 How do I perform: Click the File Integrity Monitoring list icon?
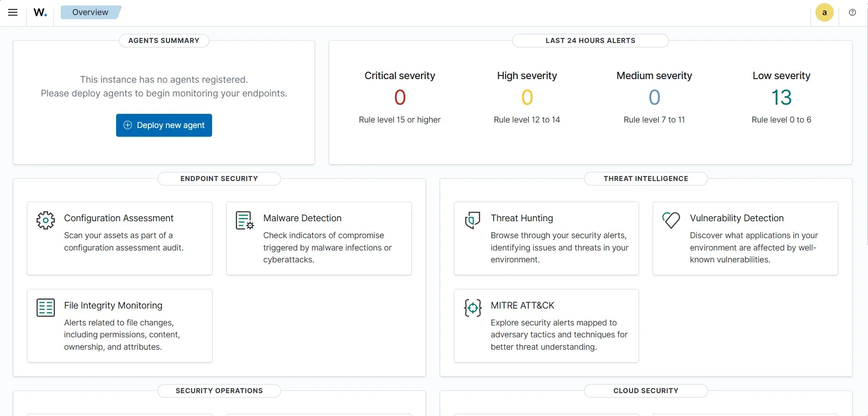tap(46, 308)
